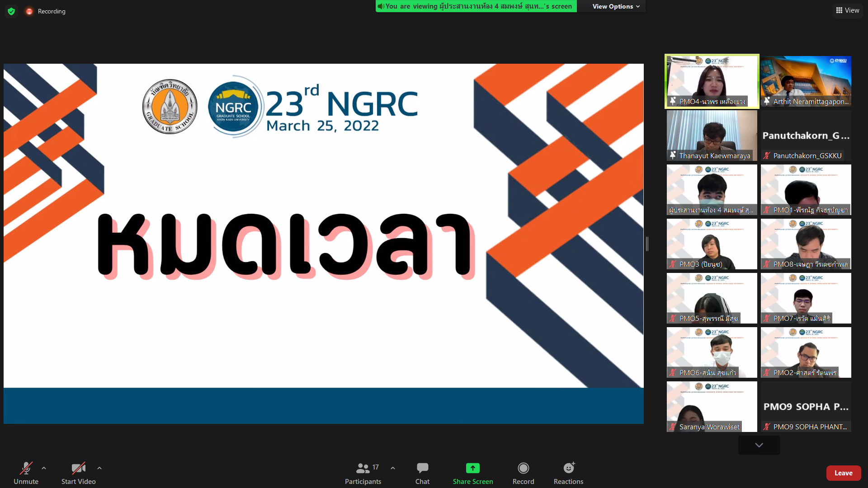Show more participants with down chevron
The image size is (868, 488).
point(759,445)
